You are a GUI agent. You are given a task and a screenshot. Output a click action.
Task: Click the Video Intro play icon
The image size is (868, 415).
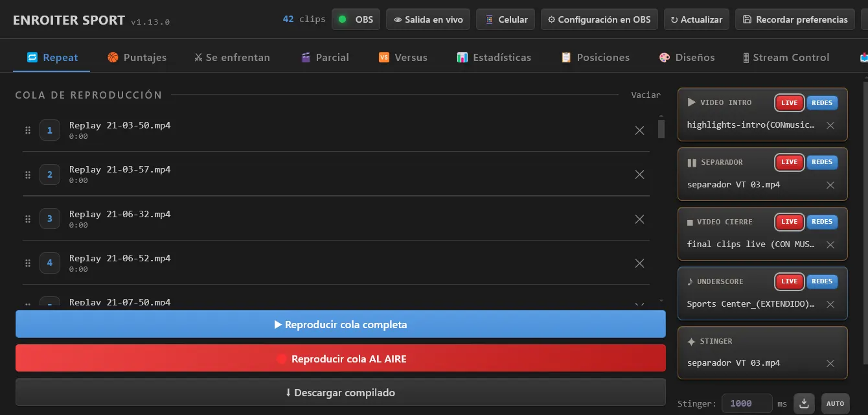tap(691, 102)
